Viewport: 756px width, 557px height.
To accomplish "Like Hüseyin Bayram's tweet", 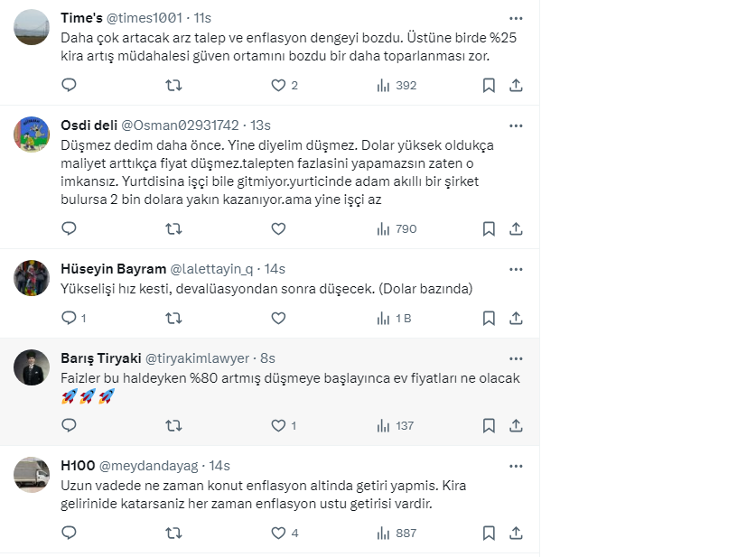I will [278, 318].
